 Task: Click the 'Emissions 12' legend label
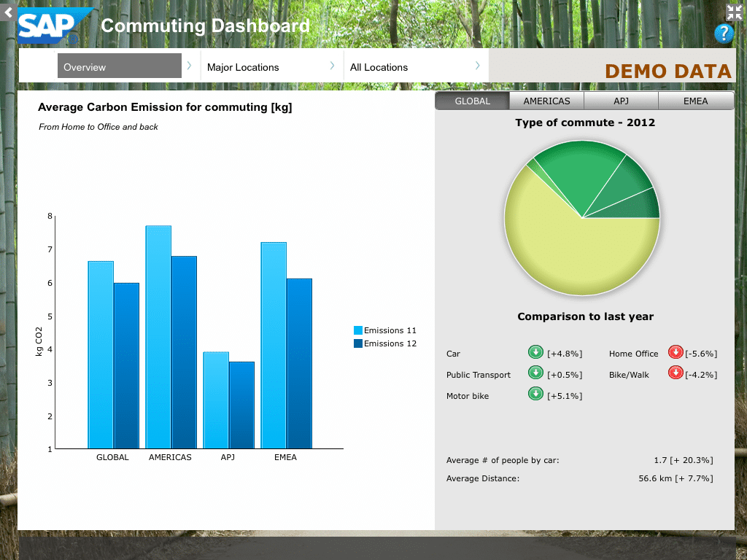tap(390, 343)
